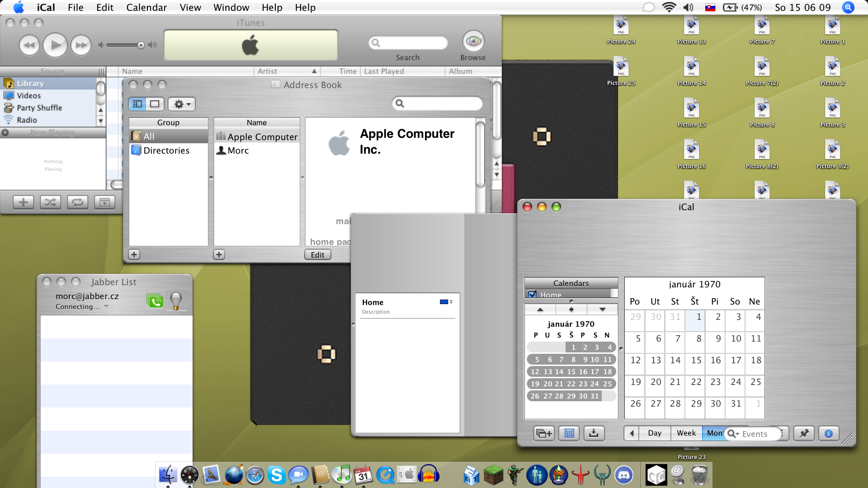Screen dimensions: 868x488
Task: Switch iCal to Day view
Action: click(655, 433)
